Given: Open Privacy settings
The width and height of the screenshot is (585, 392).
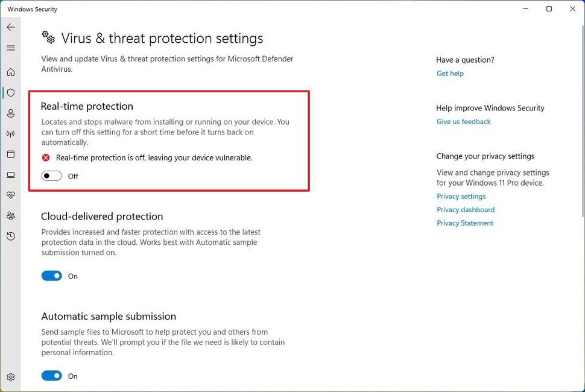Looking at the screenshot, I should (x=461, y=196).
